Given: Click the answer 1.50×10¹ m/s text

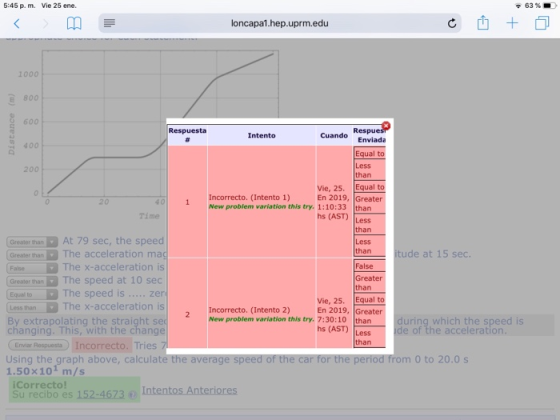Looking at the screenshot, I should 45,371.
